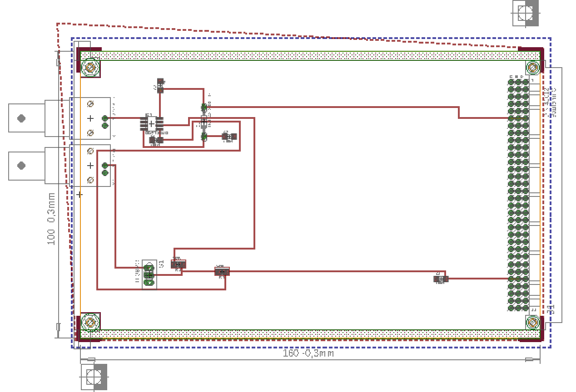Select the upper BNC connector body

tap(60, 118)
